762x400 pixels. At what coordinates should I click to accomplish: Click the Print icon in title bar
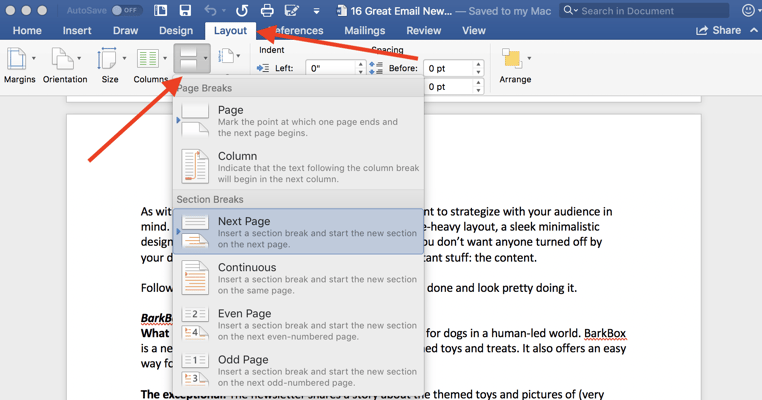[266, 10]
